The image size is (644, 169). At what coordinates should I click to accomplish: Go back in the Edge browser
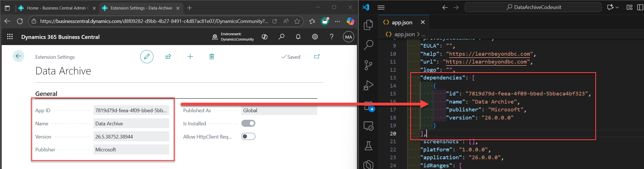point(8,21)
